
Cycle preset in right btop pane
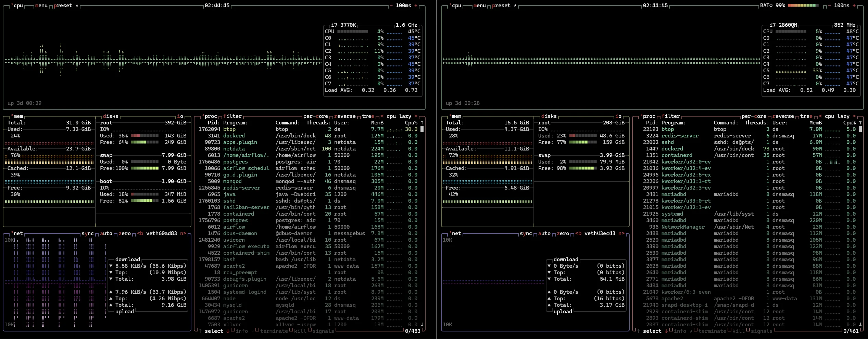click(x=504, y=5)
